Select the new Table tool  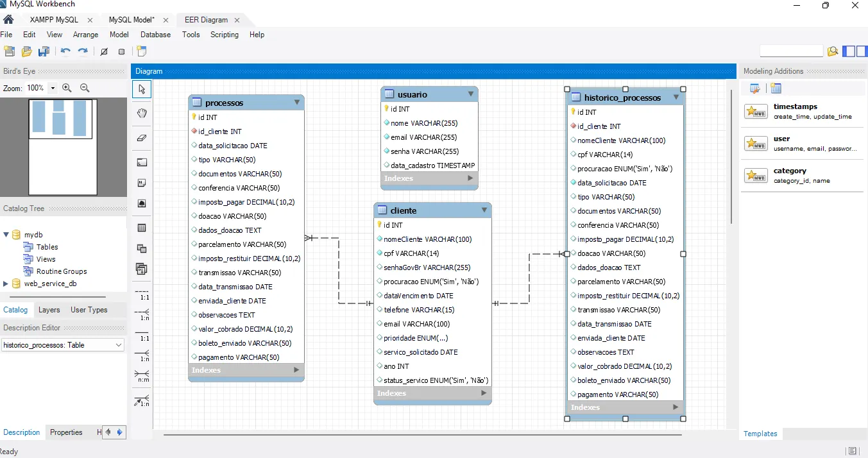(x=142, y=228)
